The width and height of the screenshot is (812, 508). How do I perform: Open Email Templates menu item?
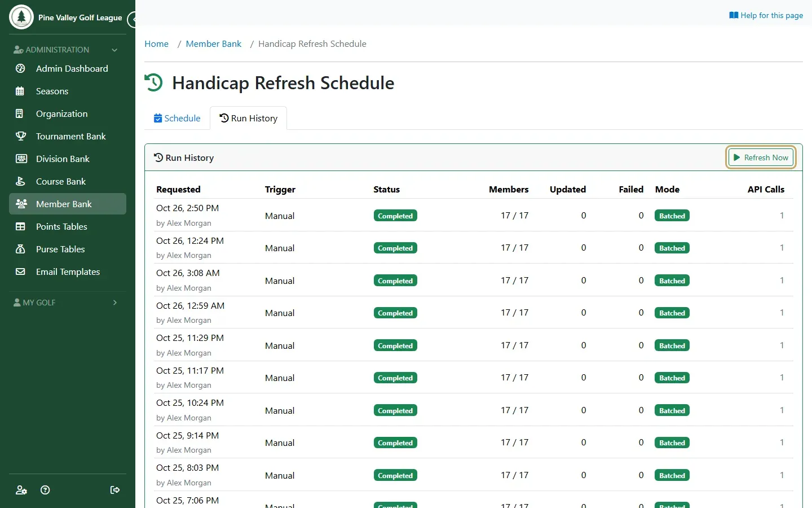coord(68,271)
